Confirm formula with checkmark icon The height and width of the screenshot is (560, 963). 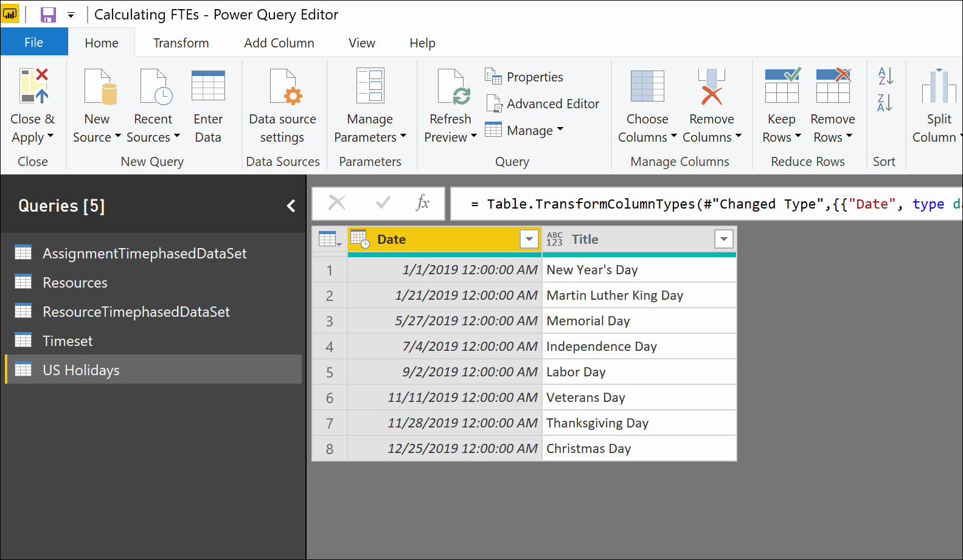pos(383,202)
